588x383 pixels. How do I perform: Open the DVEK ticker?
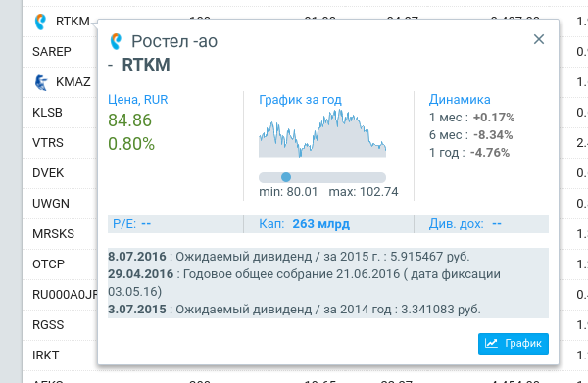pyautogui.click(x=48, y=172)
